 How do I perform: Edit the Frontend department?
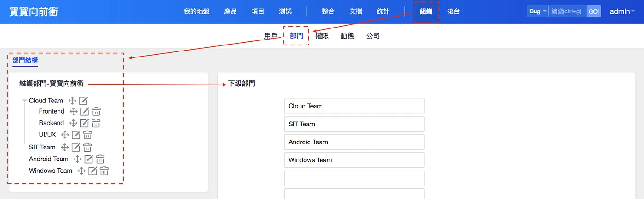coord(85,111)
